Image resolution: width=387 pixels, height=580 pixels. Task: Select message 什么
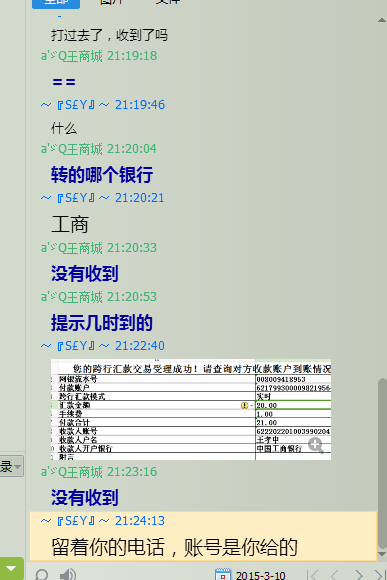(x=64, y=128)
